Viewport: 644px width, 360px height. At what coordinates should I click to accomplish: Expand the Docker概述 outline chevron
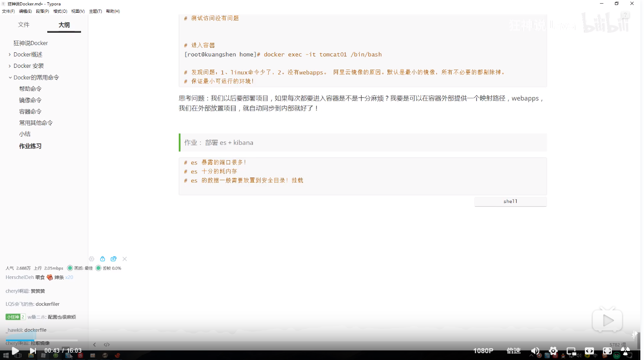click(x=10, y=55)
